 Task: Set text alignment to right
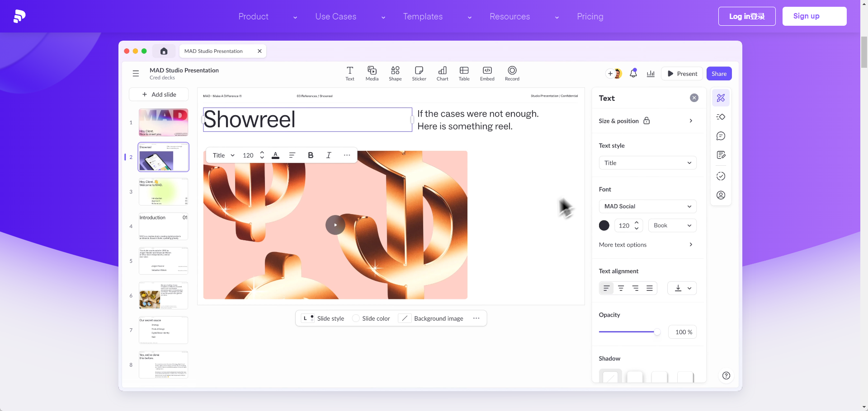635,288
